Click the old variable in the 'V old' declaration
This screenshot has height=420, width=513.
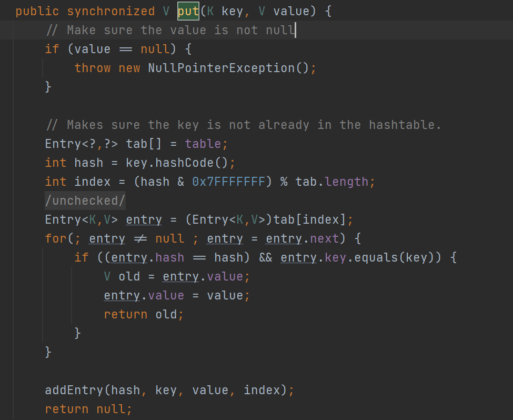point(129,276)
